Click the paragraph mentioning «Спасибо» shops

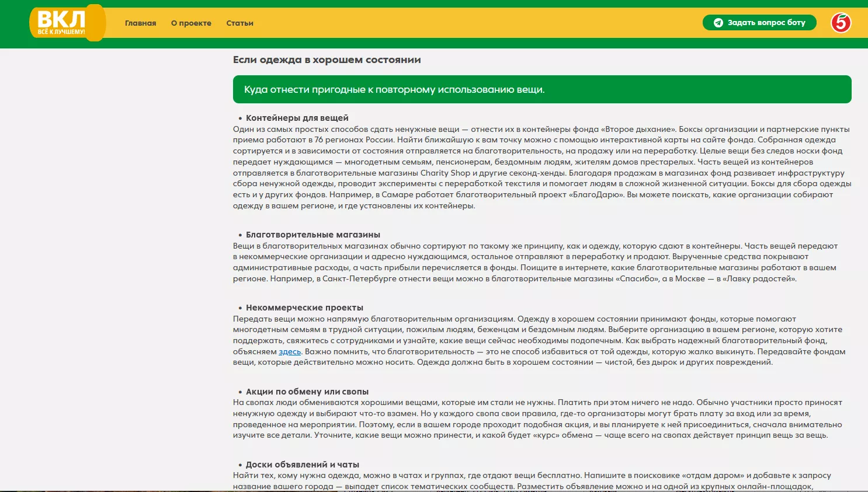click(534, 262)
